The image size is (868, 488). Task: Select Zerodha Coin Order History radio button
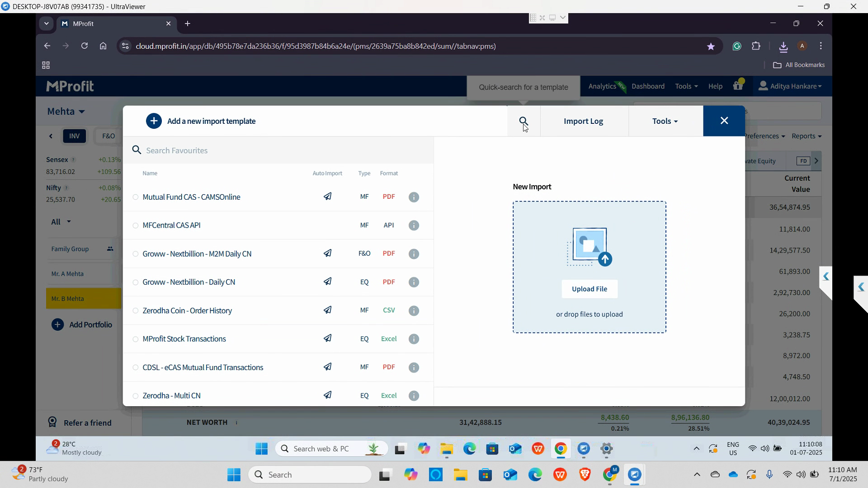[135, 311]
